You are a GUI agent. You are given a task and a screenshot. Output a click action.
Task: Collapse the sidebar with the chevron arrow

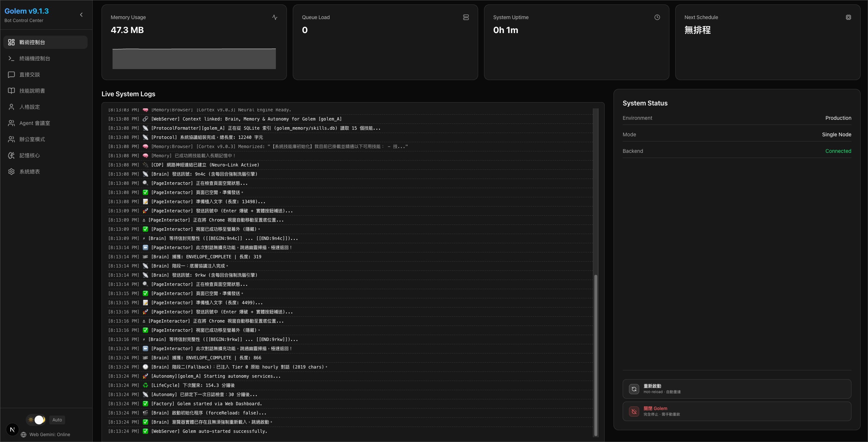[81, 15]
